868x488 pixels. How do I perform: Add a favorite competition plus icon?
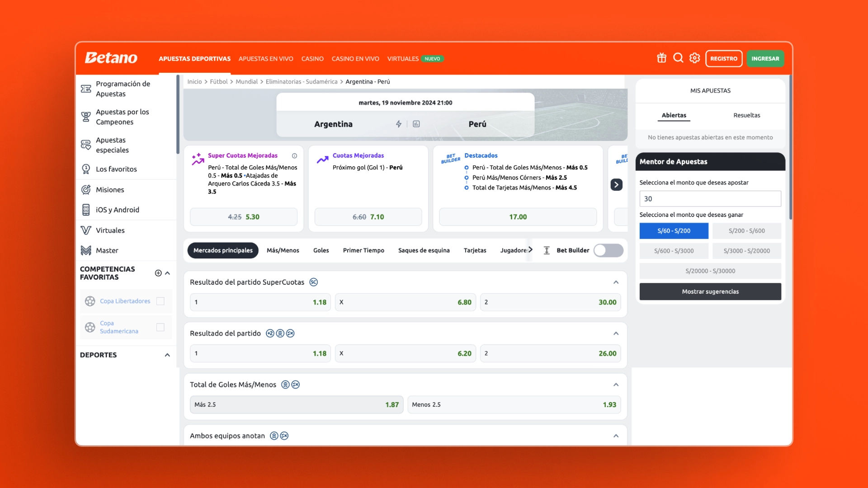point(158,273)
